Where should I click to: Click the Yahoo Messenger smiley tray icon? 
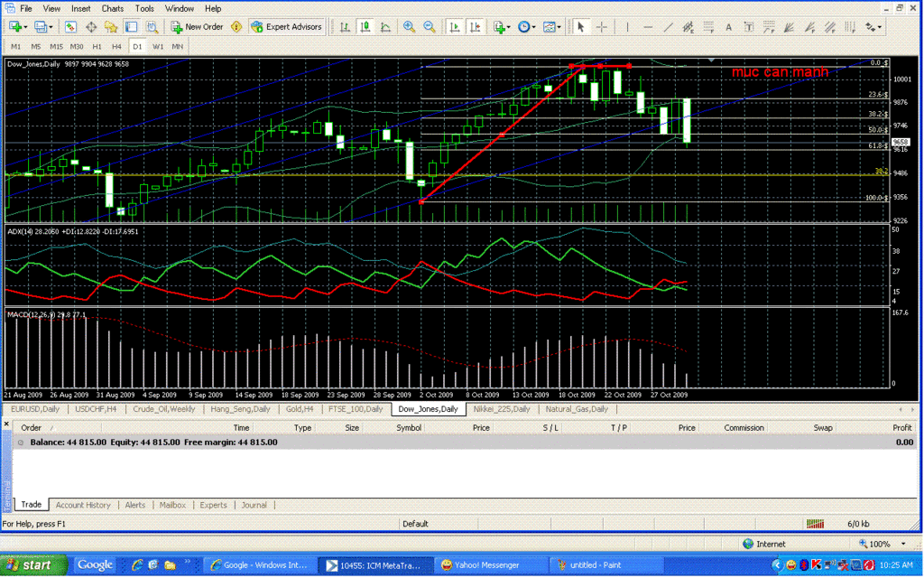pos(790,565)
